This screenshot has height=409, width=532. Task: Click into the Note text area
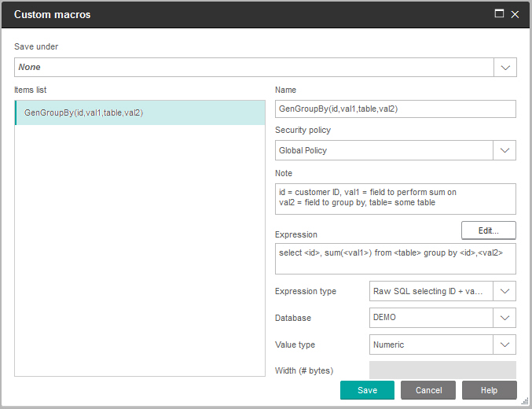[x=395, y=198]
